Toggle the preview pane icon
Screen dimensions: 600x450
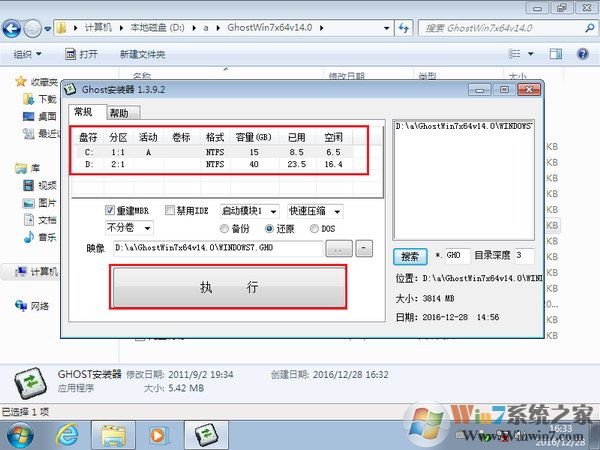click(556, 54)
